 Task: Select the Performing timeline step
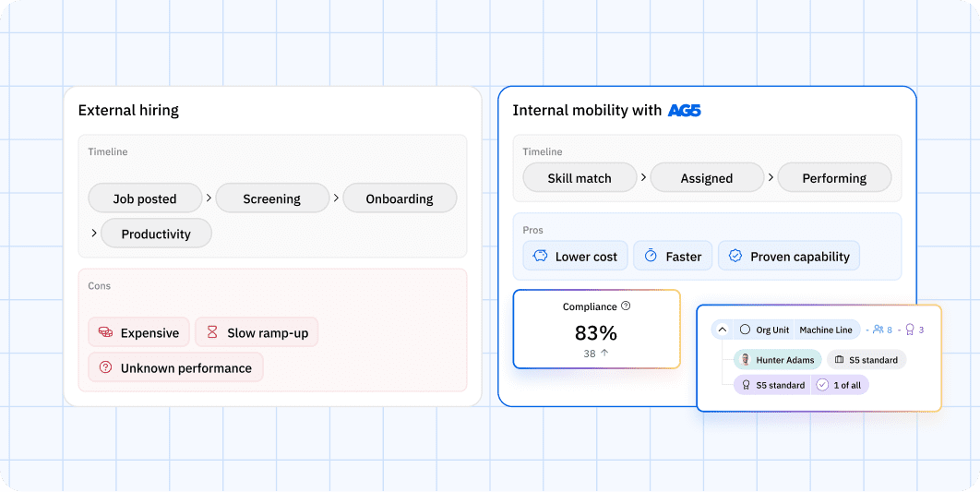click(834, 177)
